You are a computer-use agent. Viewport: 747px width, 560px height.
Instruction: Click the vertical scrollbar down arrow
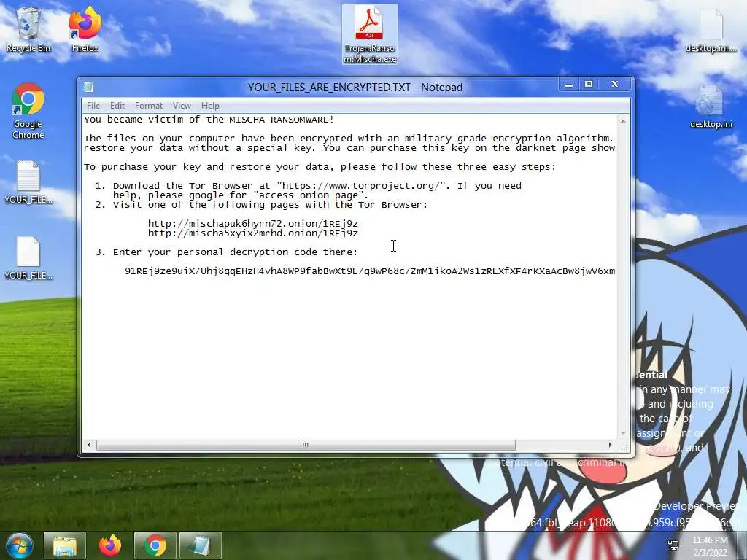[x=623, y=433]
